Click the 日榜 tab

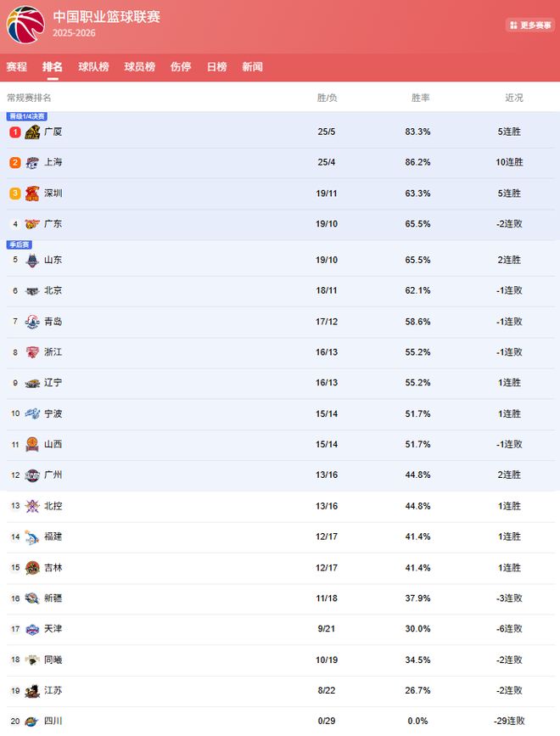[216, 67]
